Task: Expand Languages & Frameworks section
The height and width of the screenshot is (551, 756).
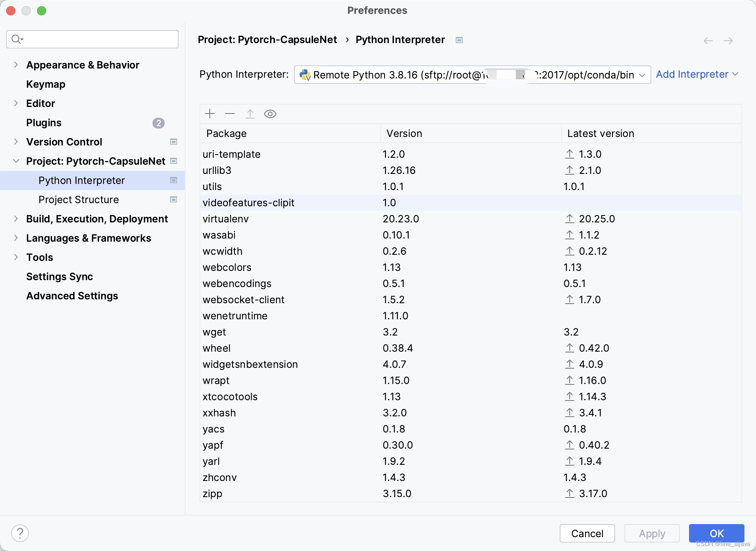Action: [x=16, y=238]
